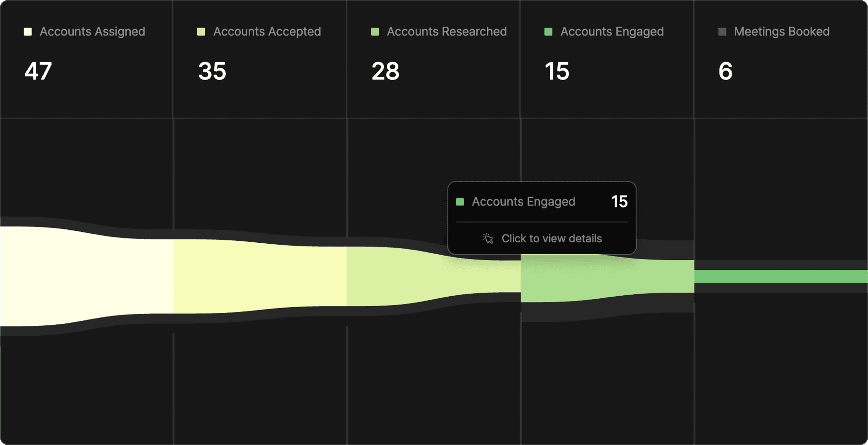This screenshot has height=445, width=868.
Task: Click the green square in the tooltip
Action: [460, 202]
